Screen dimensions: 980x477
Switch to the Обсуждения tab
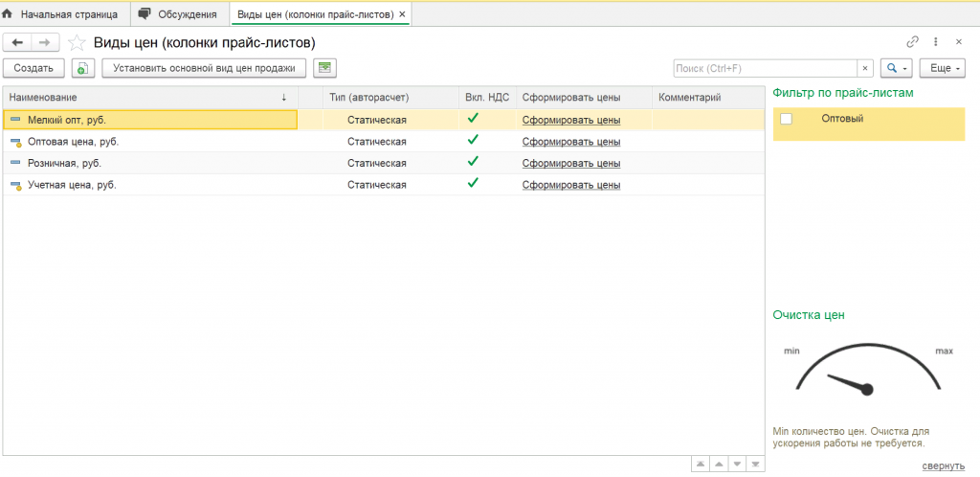point(180,13)
